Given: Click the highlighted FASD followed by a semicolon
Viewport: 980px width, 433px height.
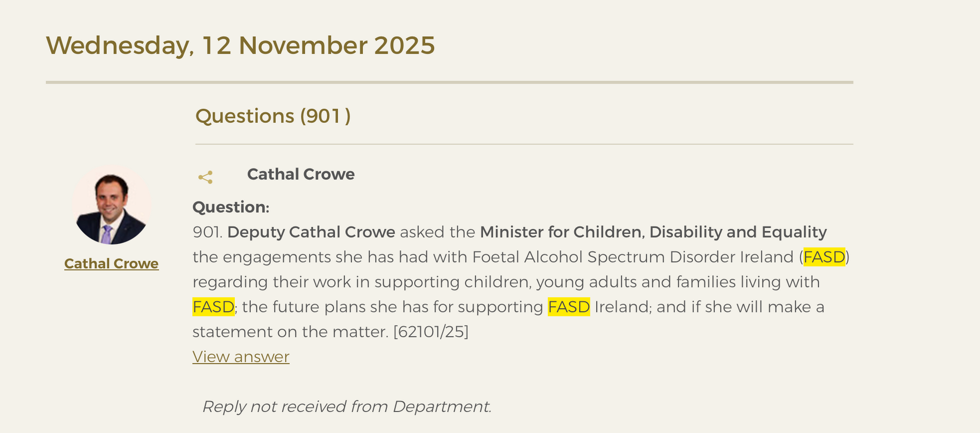Looking at the screenshot, I should click(213, 307).
